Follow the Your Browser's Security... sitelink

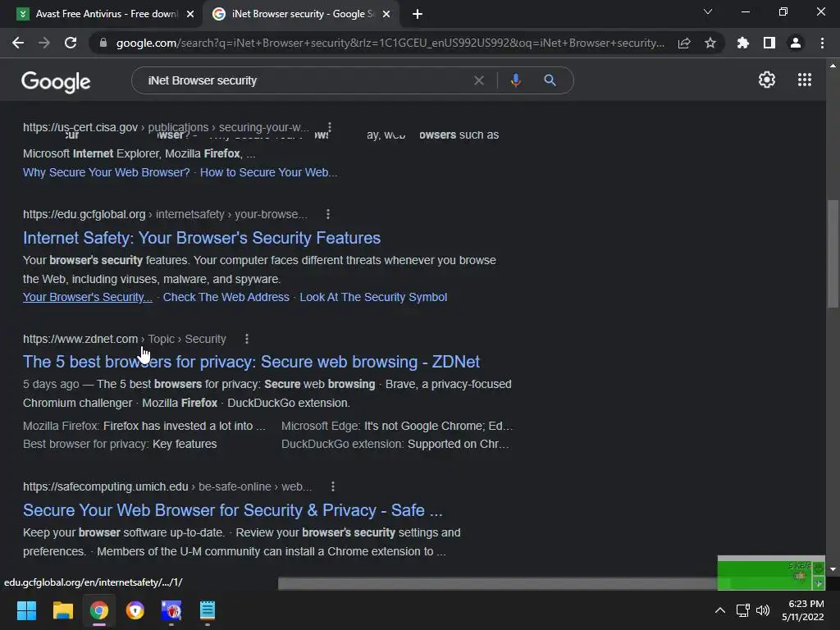click(87, 297)
